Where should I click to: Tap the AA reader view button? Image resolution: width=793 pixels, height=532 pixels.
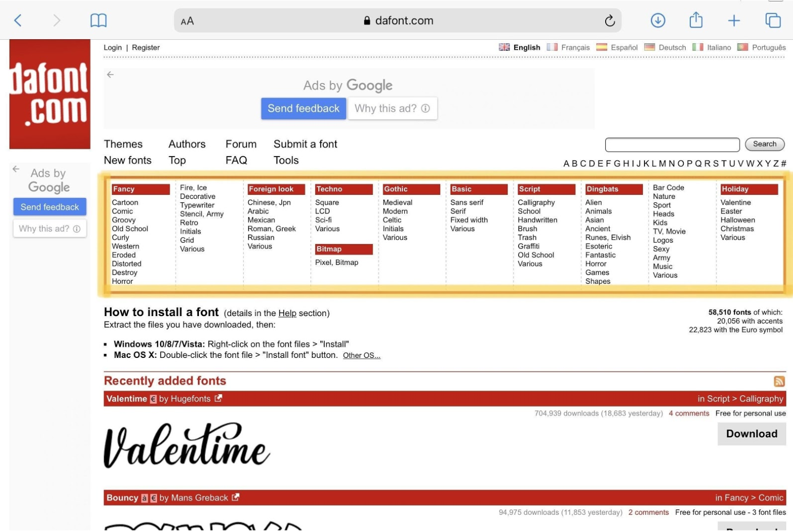point(187,21)
